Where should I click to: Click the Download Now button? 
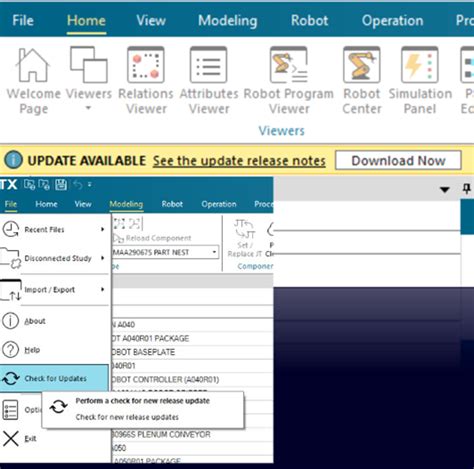click(x=398, y=161)
